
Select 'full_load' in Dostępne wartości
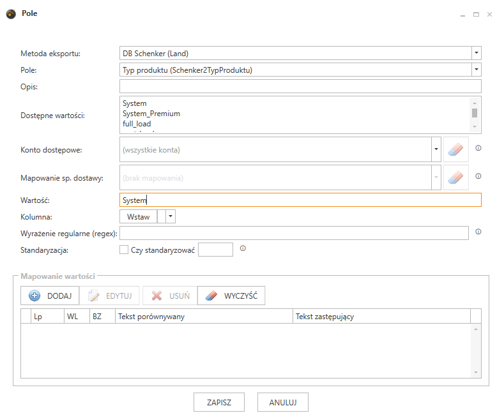[x=137, y=124]
